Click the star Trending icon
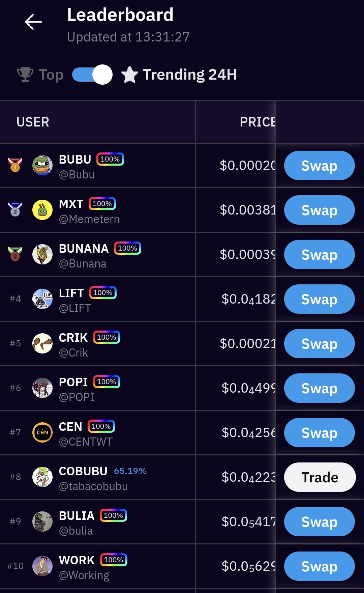 click(130, 75)
